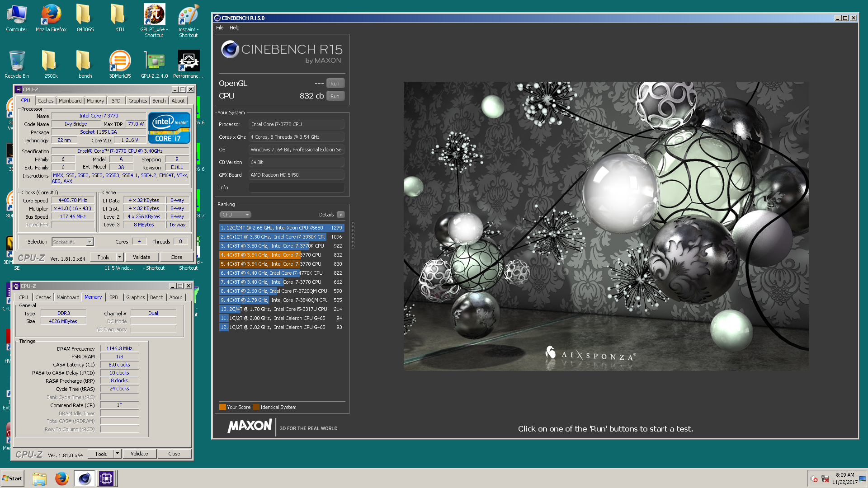Screen dimensions: 868x488
Task: Switch to CPU-Z via taskbar icon
Action: pyautogui.click(x=106, y=479)
